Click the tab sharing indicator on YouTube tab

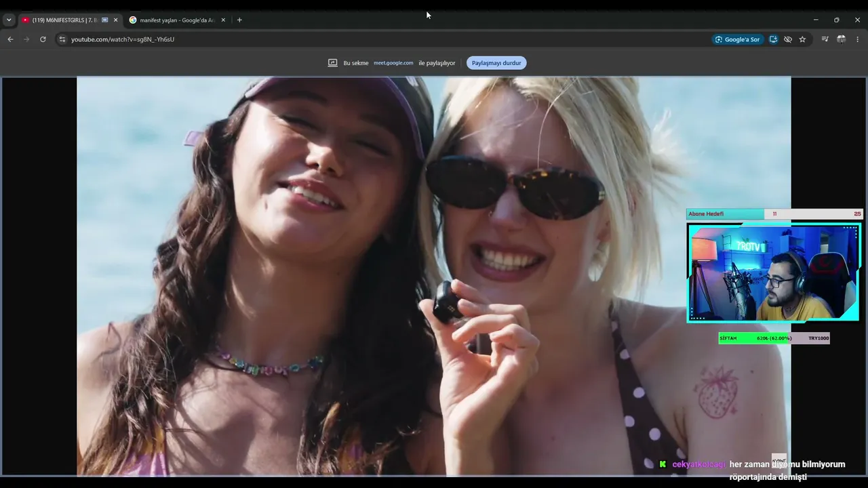tap(105, 20)
